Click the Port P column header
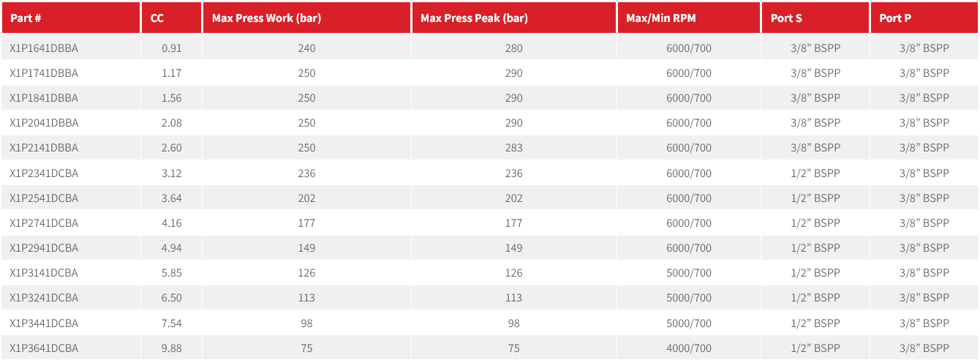 [894, 18]
